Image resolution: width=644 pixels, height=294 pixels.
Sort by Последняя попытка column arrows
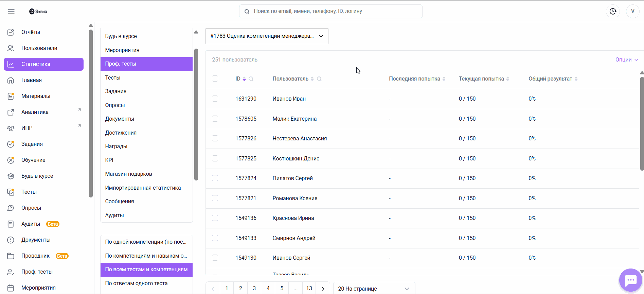444,79
